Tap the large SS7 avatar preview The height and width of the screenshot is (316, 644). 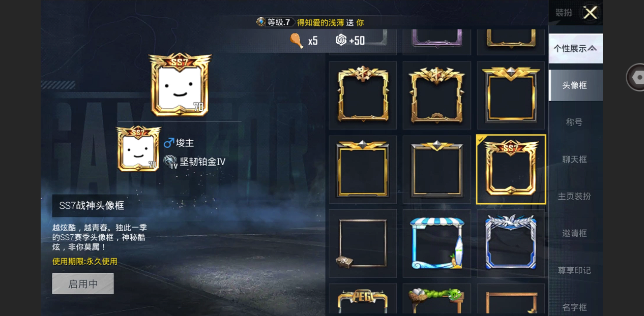(180, 84)
